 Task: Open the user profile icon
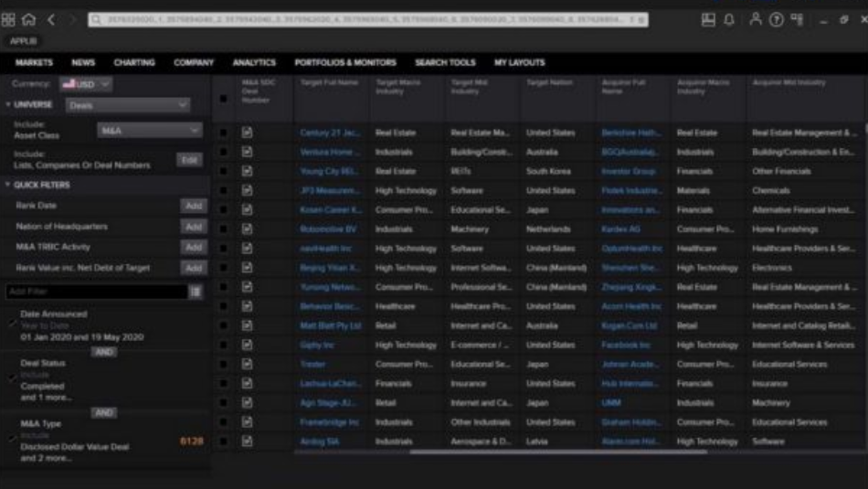point(756,19)
